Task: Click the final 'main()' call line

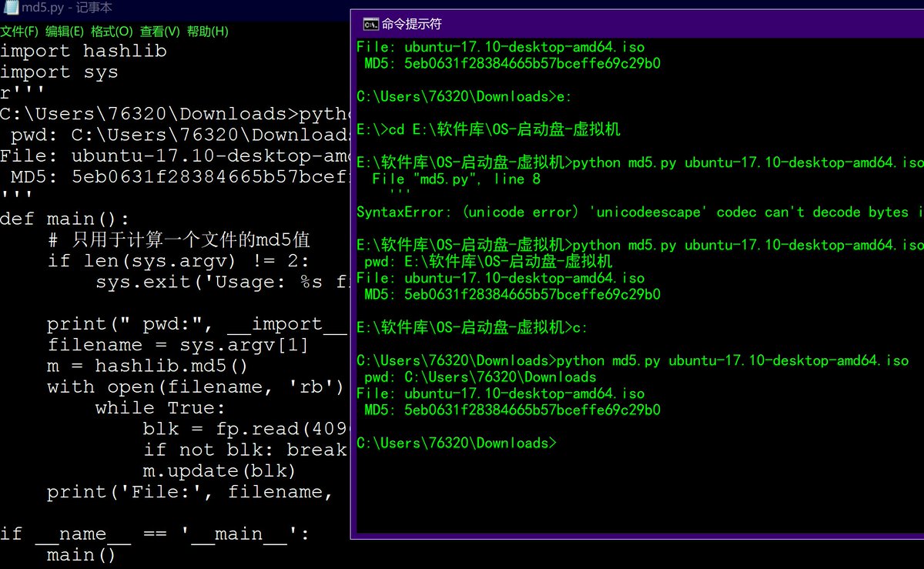Action: point(82,554)
